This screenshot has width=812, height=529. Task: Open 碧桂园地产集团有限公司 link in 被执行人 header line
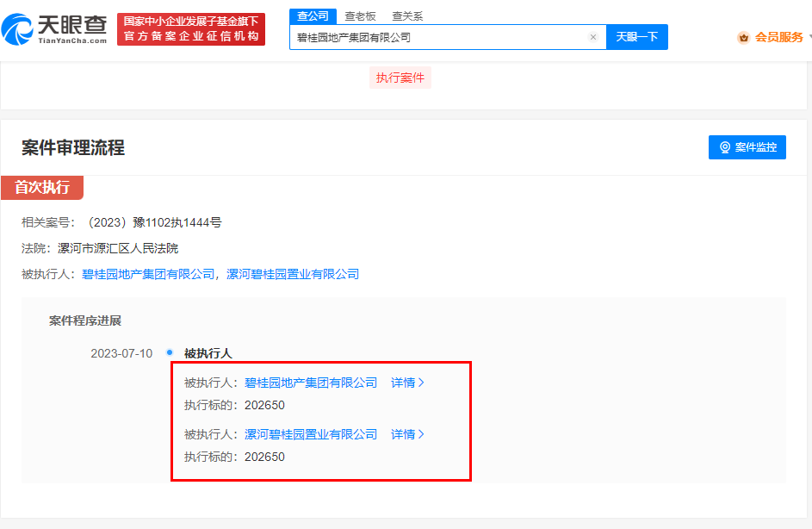tap(148, 274)
